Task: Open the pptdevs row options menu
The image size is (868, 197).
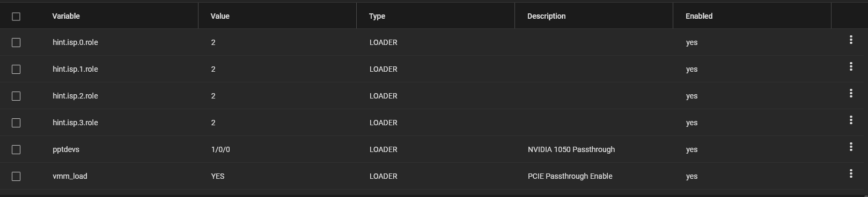Action: tap(851, 147)
